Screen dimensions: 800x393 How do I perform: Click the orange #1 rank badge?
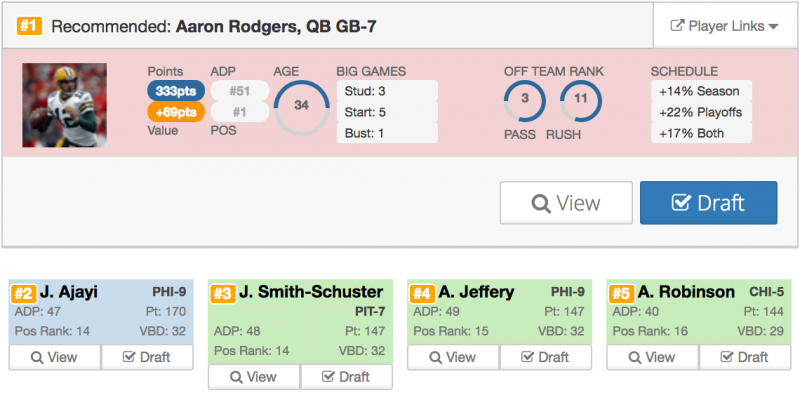[30, 26]
